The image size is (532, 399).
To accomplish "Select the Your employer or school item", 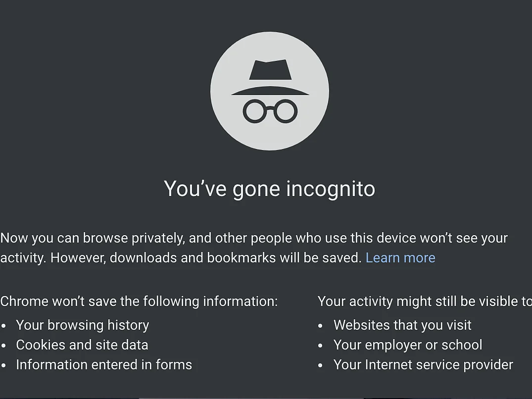I will point(408,345).
